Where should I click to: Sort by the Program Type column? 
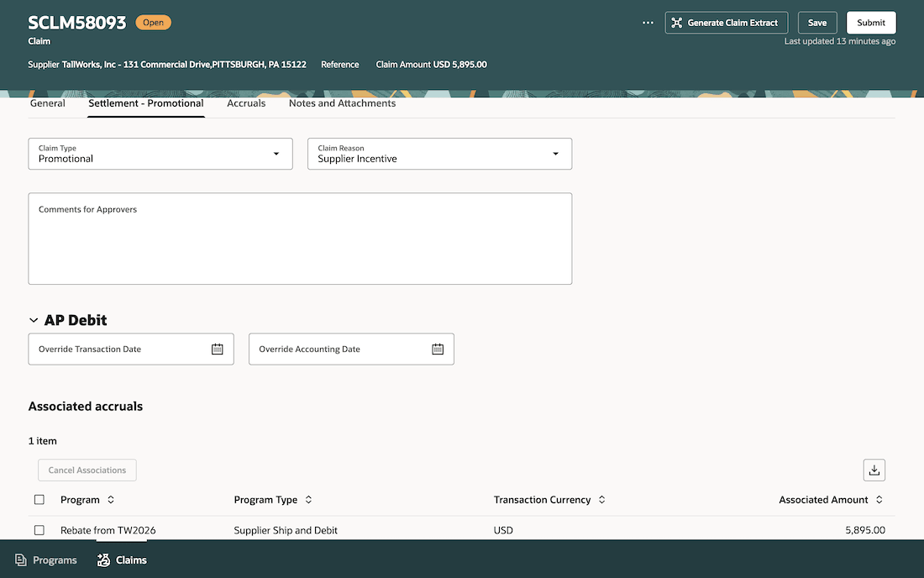click(308, 500)
